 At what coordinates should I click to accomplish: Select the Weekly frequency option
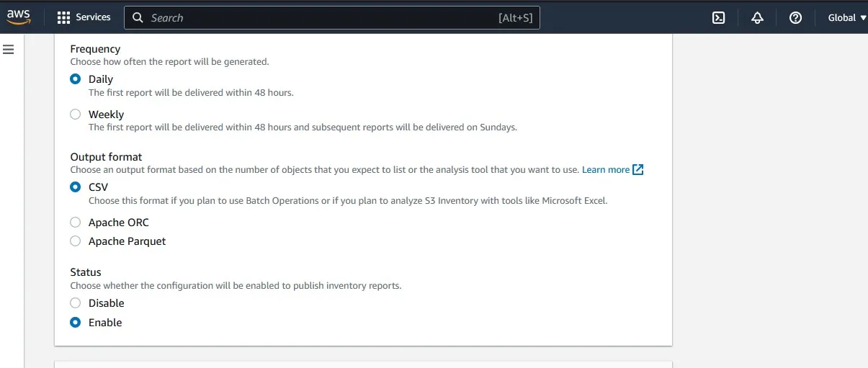[75, 114]
